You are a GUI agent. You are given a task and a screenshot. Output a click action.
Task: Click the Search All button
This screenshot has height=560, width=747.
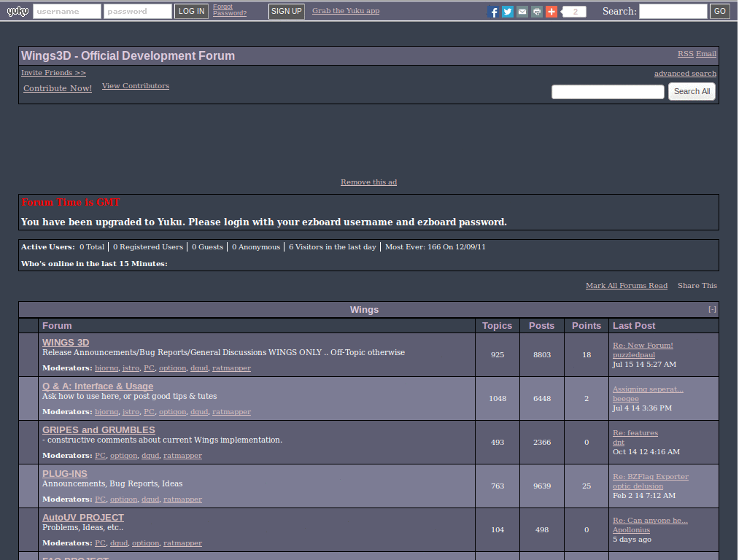(x=692, y=91)
